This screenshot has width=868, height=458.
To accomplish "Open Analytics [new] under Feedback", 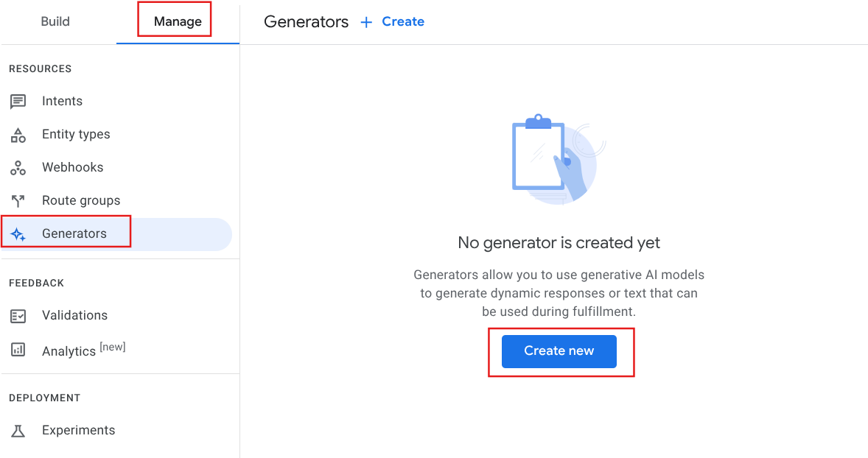I will (x=83, y=350).
